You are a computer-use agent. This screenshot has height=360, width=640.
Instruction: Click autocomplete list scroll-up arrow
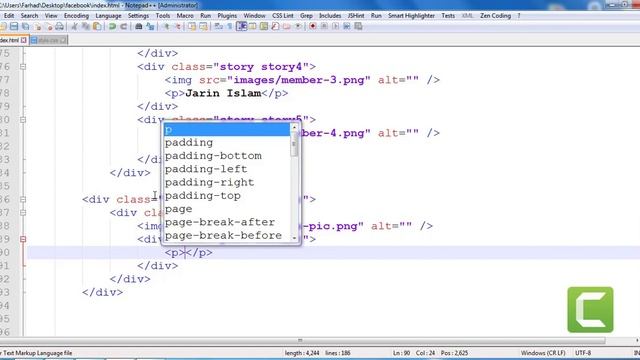[294, 128]
